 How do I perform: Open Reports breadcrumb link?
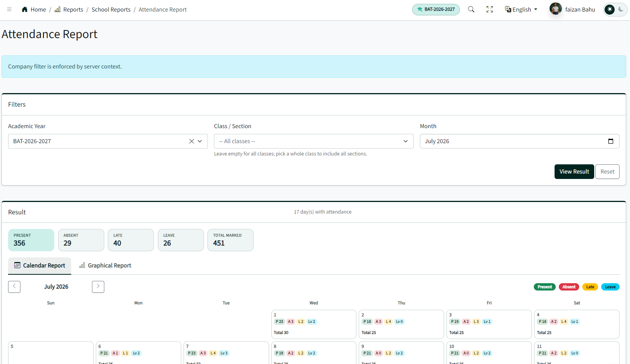pyautogui.click(x=69, y=9)
